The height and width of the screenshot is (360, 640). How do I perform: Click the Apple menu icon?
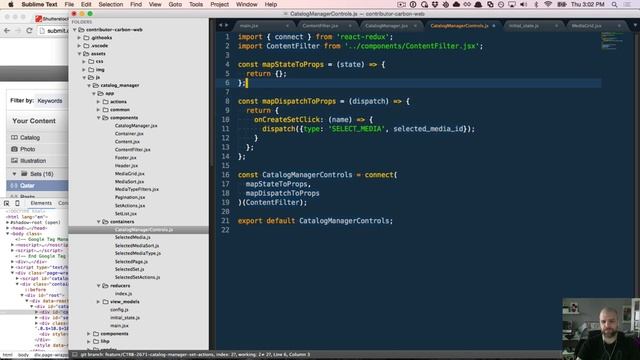point(11,4)
